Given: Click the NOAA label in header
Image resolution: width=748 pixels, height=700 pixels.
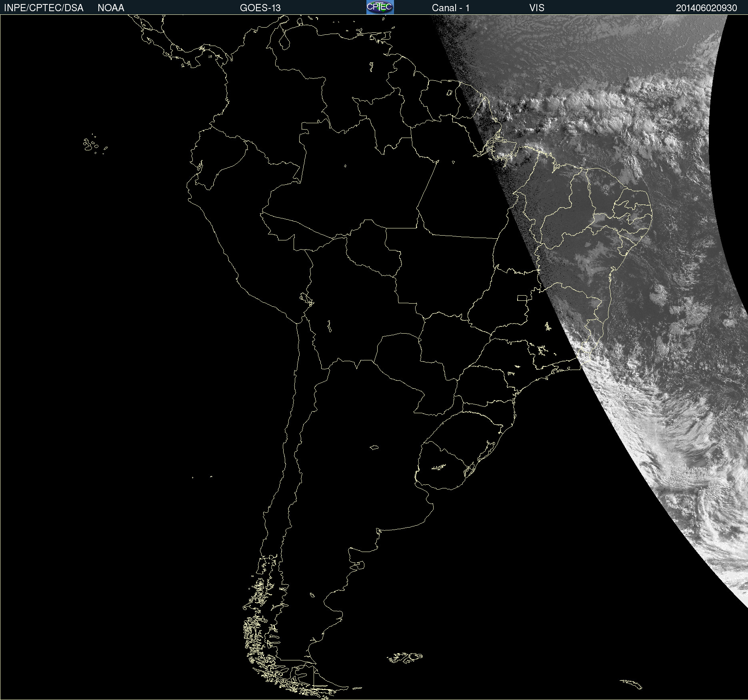Looking at the screenshot, I should [x=111, y=8].
